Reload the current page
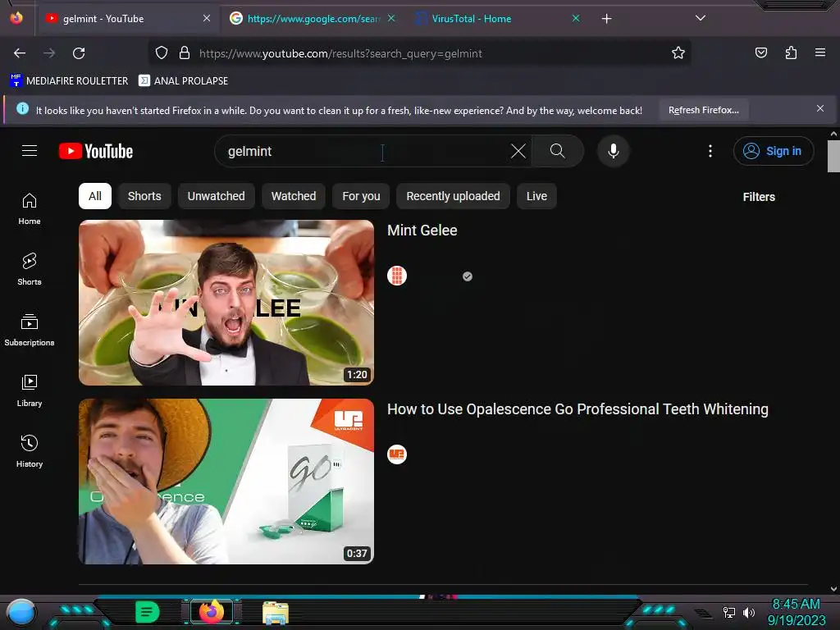Image resolution: width=840 pixels, height=630 pixels. 79,53
